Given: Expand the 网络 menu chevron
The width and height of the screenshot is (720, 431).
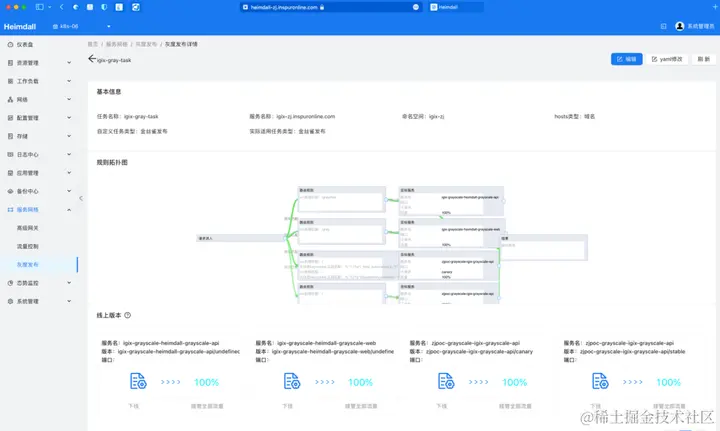Looking at the screenshot, I should 69,99.
